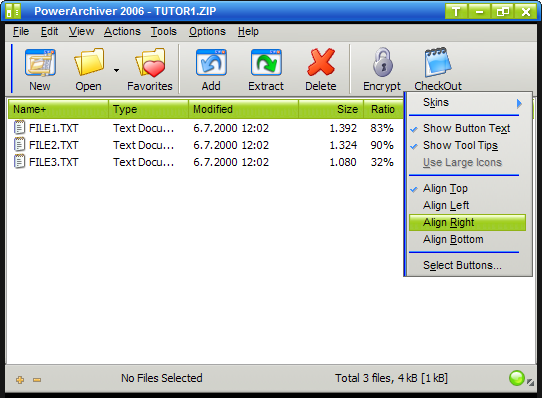Click the CheckOut notepad icon
The width and height of the screenshot is (542, 398).
pos(438,62)
